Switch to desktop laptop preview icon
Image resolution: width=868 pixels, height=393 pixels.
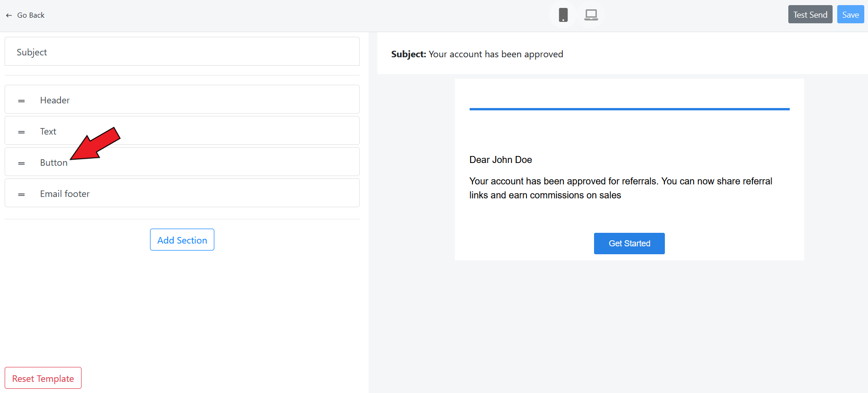coord(591,15)
